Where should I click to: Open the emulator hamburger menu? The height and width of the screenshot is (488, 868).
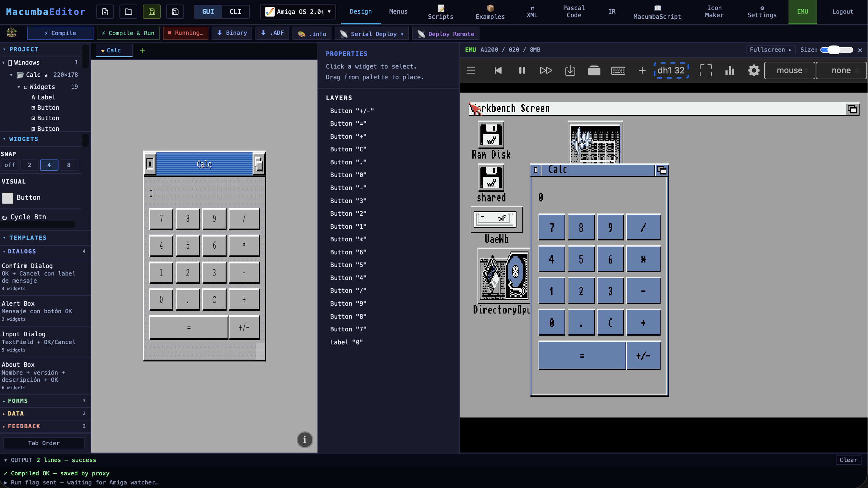471,70
